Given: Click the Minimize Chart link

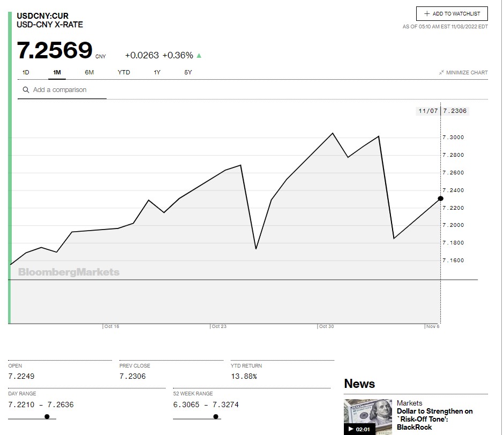Looking at the screenshot, I should [467, 73].
